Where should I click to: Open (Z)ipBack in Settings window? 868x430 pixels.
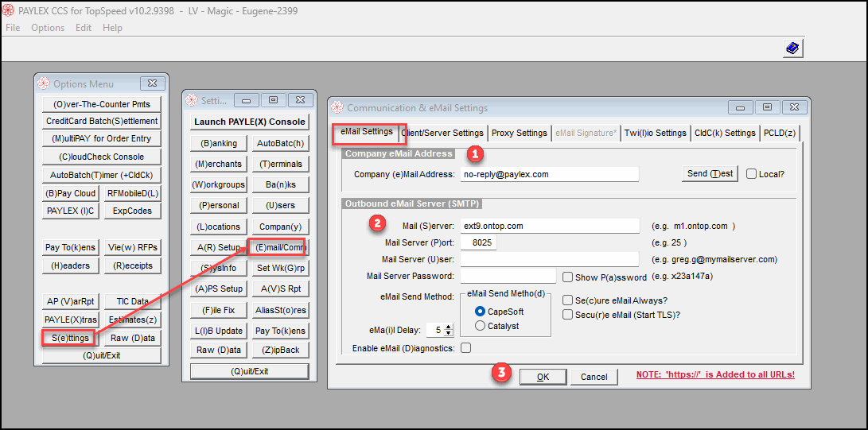pos(280,350)
